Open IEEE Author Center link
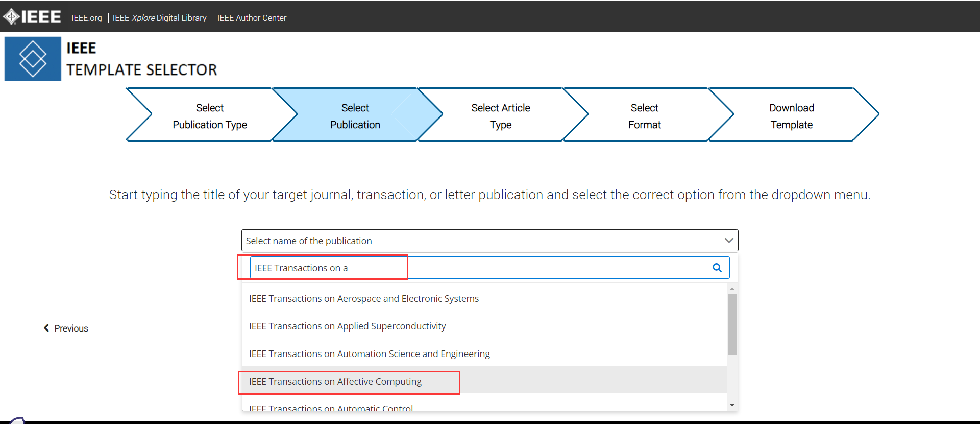Screen dimensions: 980x424 pyautogui.click(x=252, y=18)
